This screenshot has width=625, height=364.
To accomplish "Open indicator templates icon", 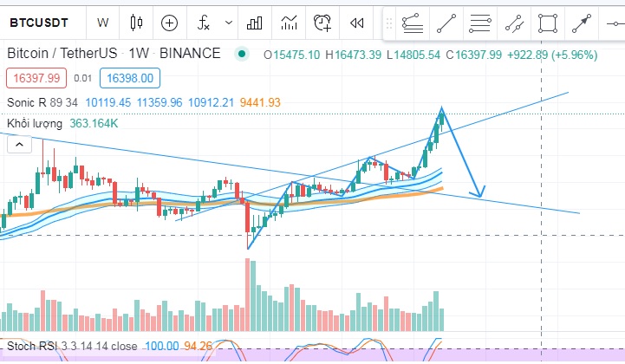I will click(290, 22).
